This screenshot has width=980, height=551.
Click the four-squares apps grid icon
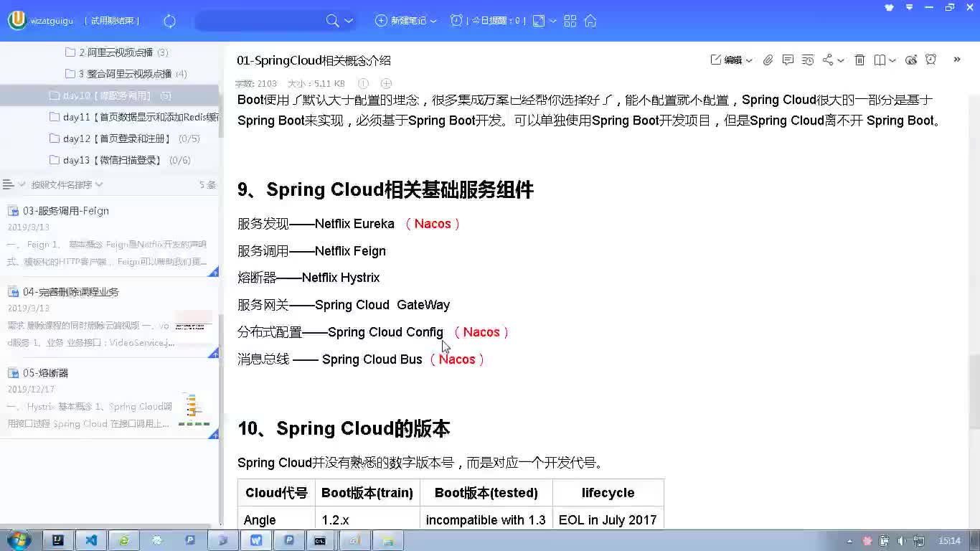click(x=570, y=21)
